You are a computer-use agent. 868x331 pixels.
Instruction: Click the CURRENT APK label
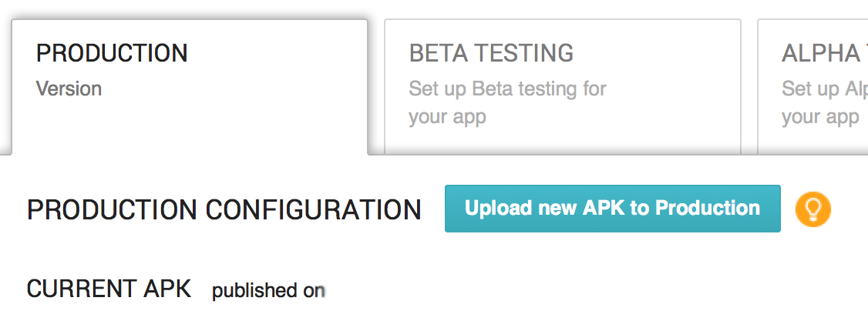pyautogui.click(x=109, y=289)
